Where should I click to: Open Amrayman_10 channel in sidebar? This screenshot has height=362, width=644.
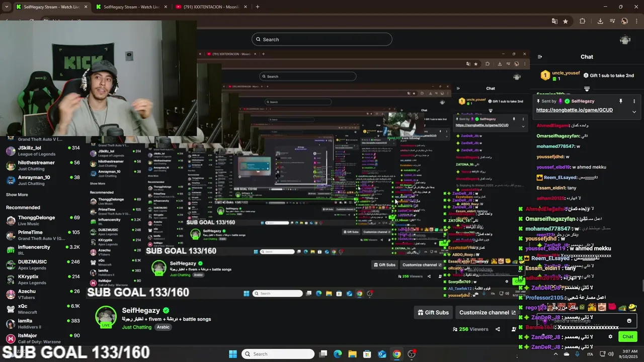coord(43,180)
